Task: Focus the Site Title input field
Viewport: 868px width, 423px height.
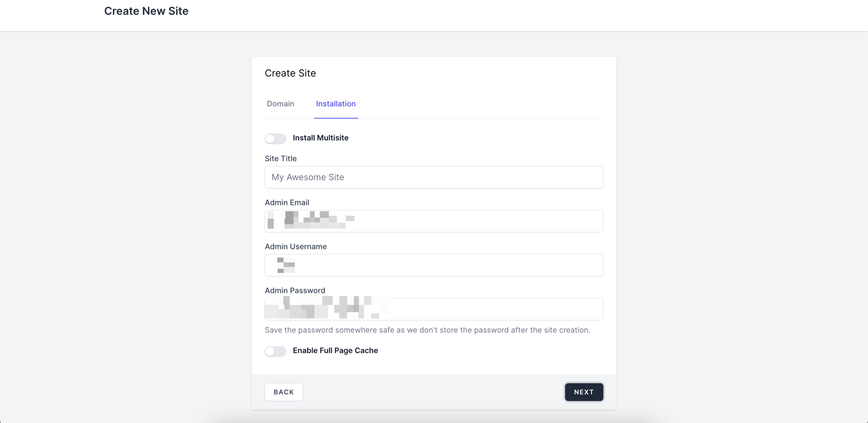Action: tap(434, 177)
